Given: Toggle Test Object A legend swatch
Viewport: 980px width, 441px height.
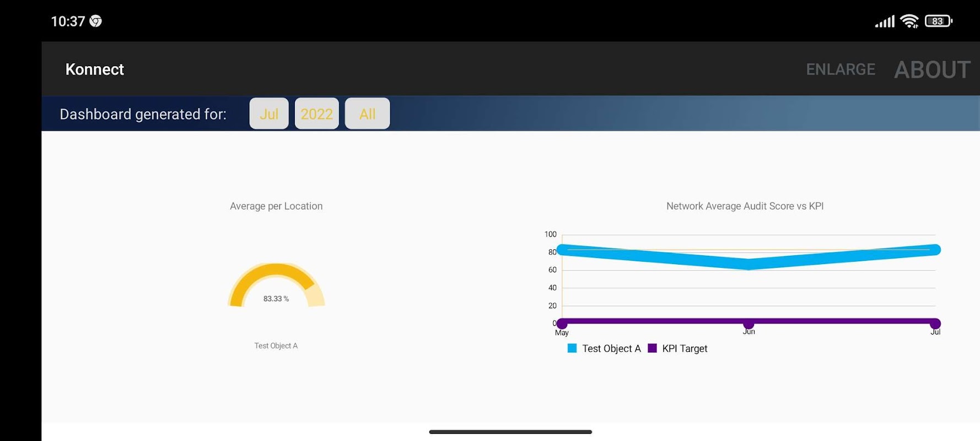Looking at the screenshot, I should [572, 348].
